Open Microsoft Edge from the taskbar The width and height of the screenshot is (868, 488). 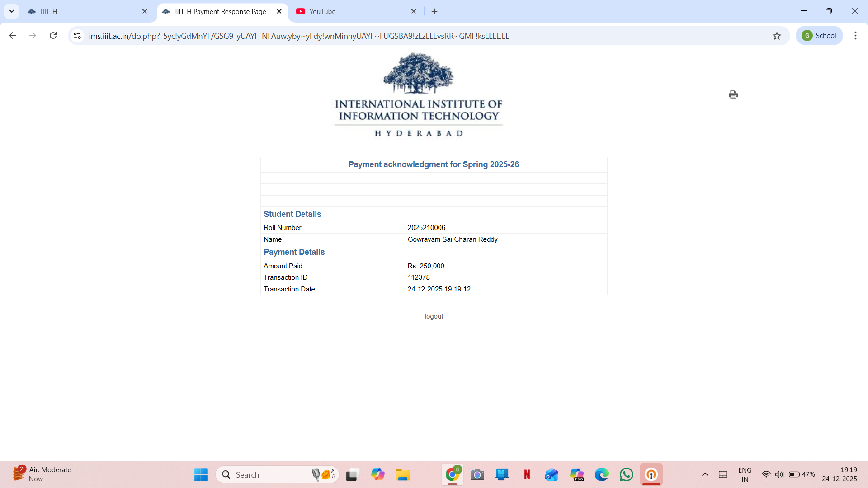coord(601,474)
